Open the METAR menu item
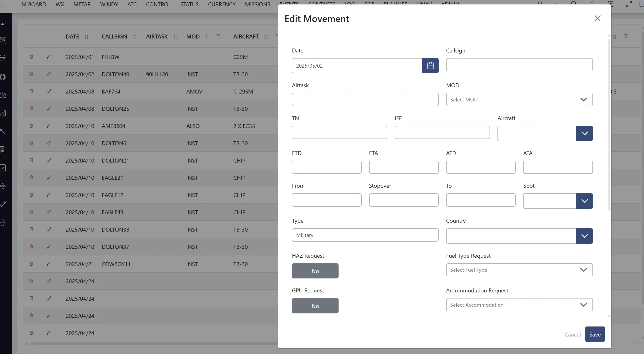 click(x=82, y=4)
